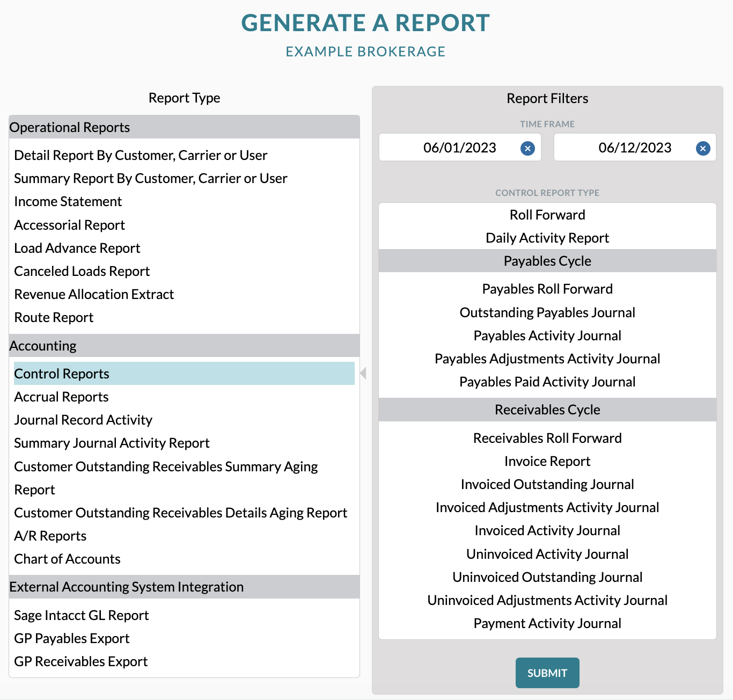The width and height of the screenshot is (733, 700).
Task: Click the end date field 06/12/2023
Action: click(635, 148)
